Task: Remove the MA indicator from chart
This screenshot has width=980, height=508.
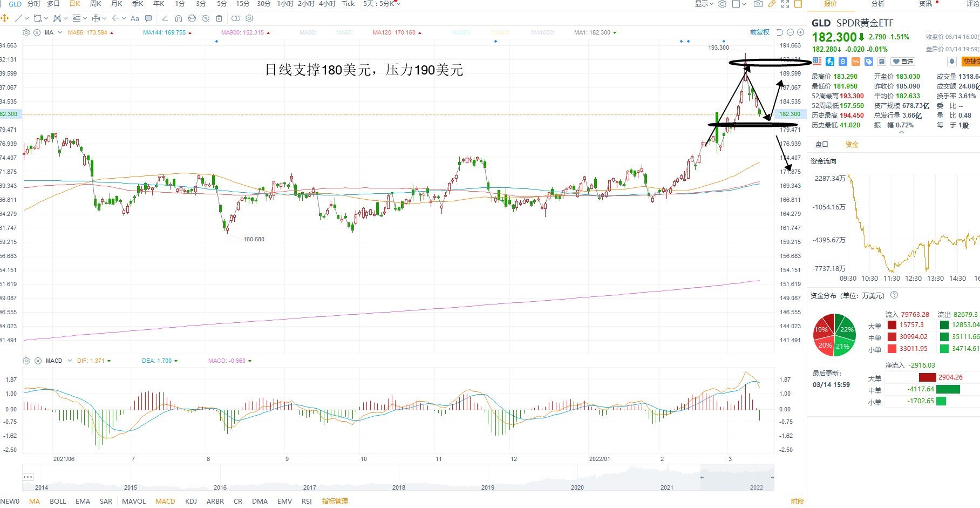Action: click(37, 32)
